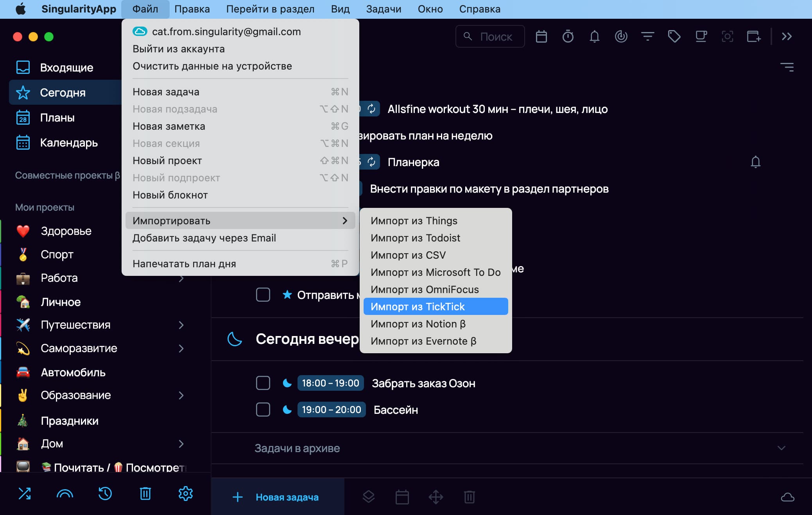Open the Перейти в раздел menu
812x515 pixels.
point(270,9)
